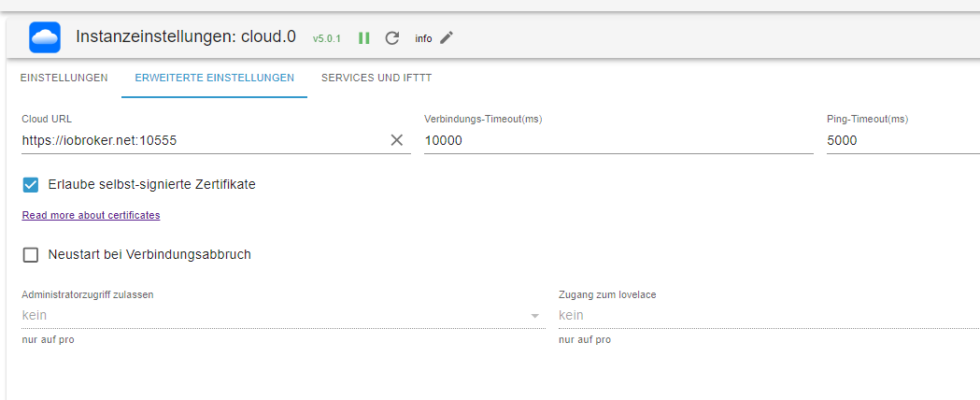Pause the cloud.0 instance
980x400 pixels.
coord(364,38)
